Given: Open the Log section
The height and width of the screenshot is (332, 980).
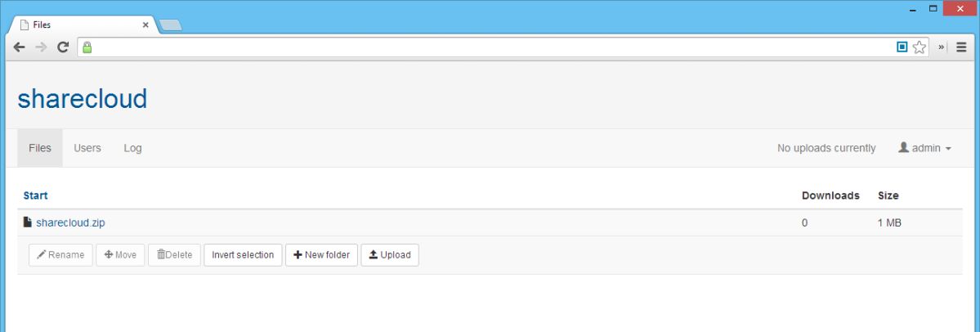Looking at the screenshot, I should click(x=132, y=148).
